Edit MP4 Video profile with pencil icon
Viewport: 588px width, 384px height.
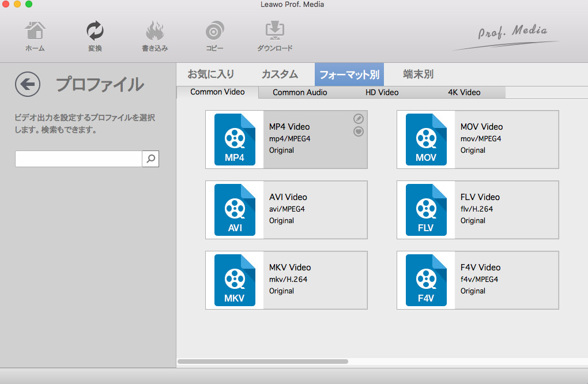pos(358,119)
